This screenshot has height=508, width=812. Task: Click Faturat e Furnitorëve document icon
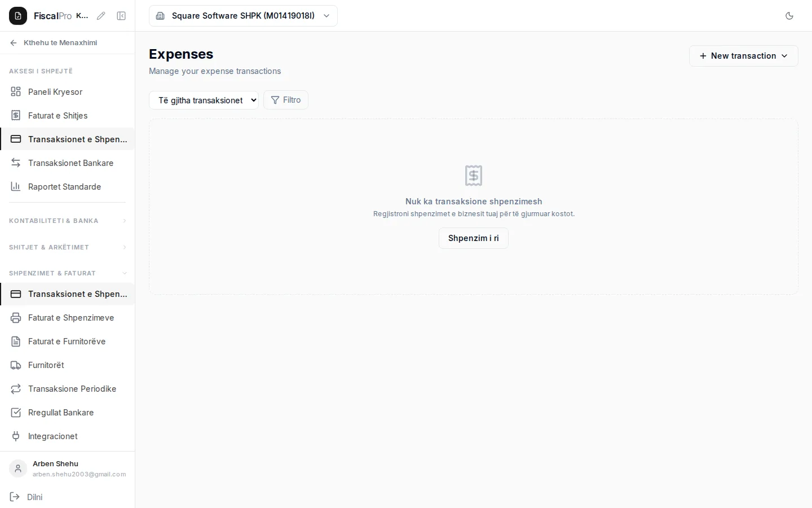point(16,341)
